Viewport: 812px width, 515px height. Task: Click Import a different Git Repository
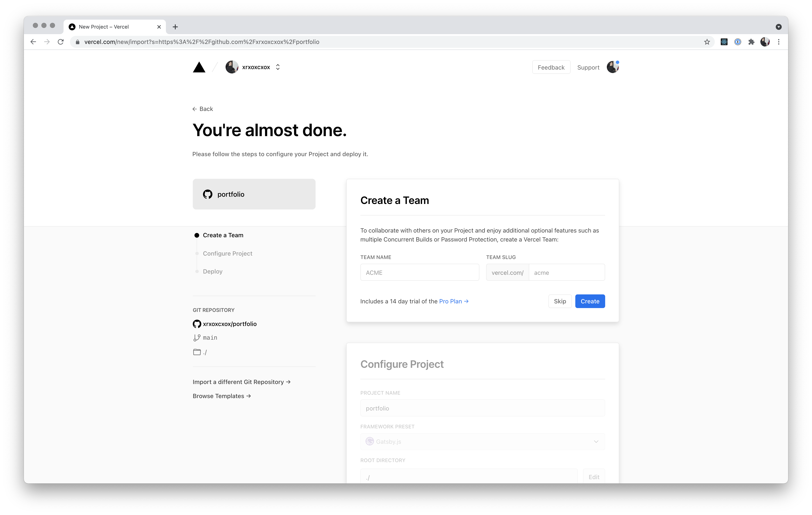(241, 382)
